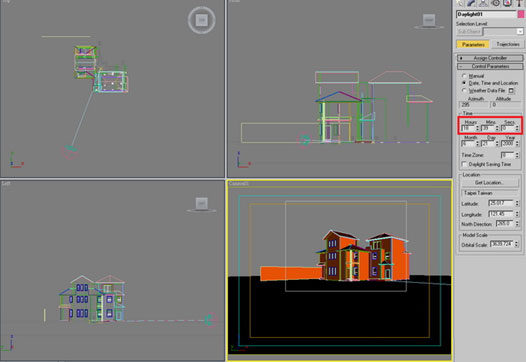Open the Modify command panel tab
Screen dimensions: 526x362
[471, 3]
